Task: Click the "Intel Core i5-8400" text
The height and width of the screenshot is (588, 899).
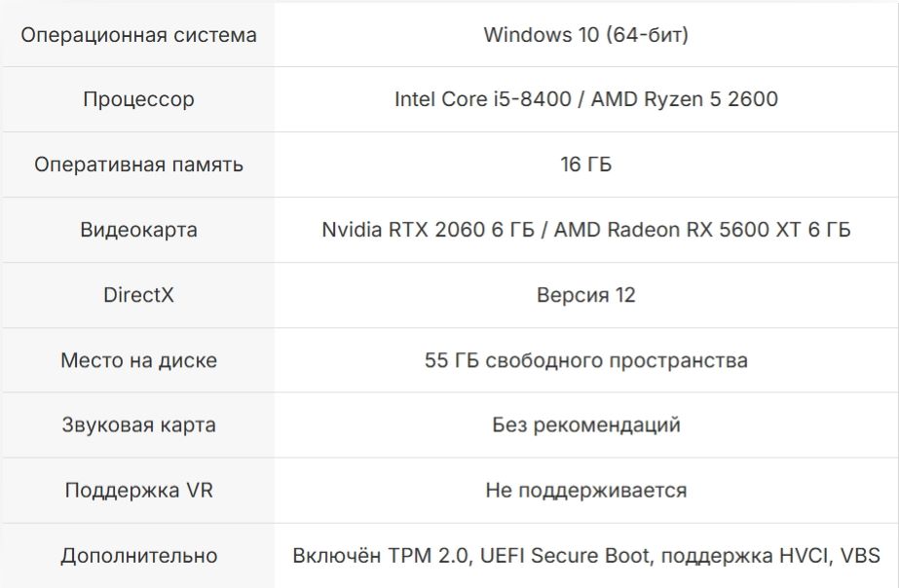Action: point(482,99)
